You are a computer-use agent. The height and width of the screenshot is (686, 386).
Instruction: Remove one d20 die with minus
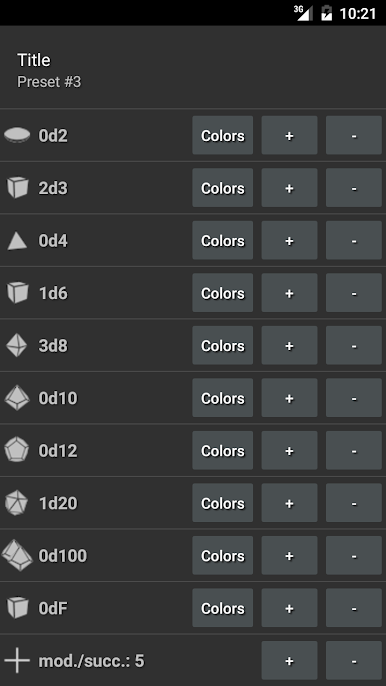coord(354,503)
